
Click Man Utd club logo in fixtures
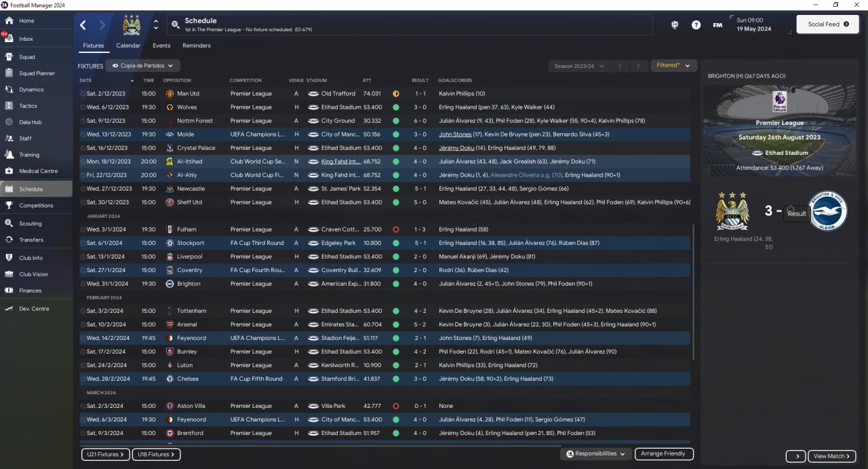(170, 94)
